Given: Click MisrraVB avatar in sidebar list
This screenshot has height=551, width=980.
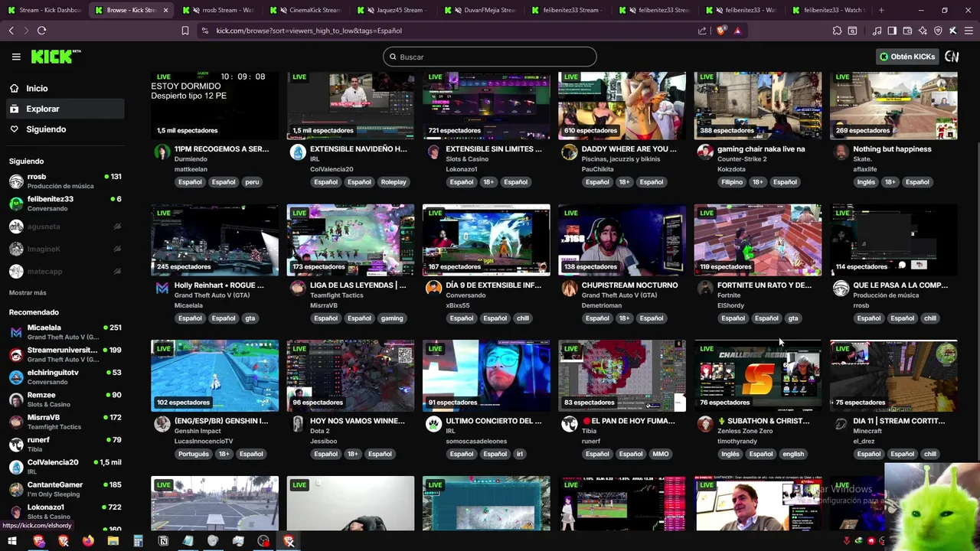Looking at the screenshot, I should click(16, 422).
